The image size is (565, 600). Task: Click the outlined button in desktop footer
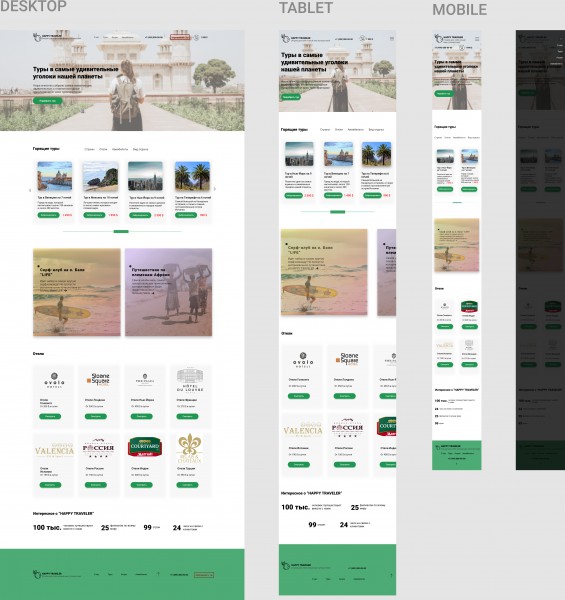tap(204, 575)
